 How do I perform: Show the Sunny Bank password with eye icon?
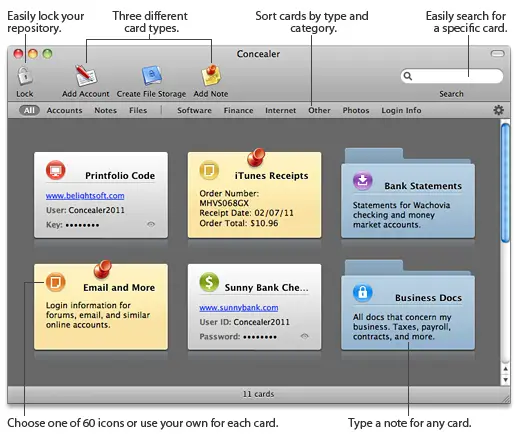pyautogui.click(x=304, y=336)
